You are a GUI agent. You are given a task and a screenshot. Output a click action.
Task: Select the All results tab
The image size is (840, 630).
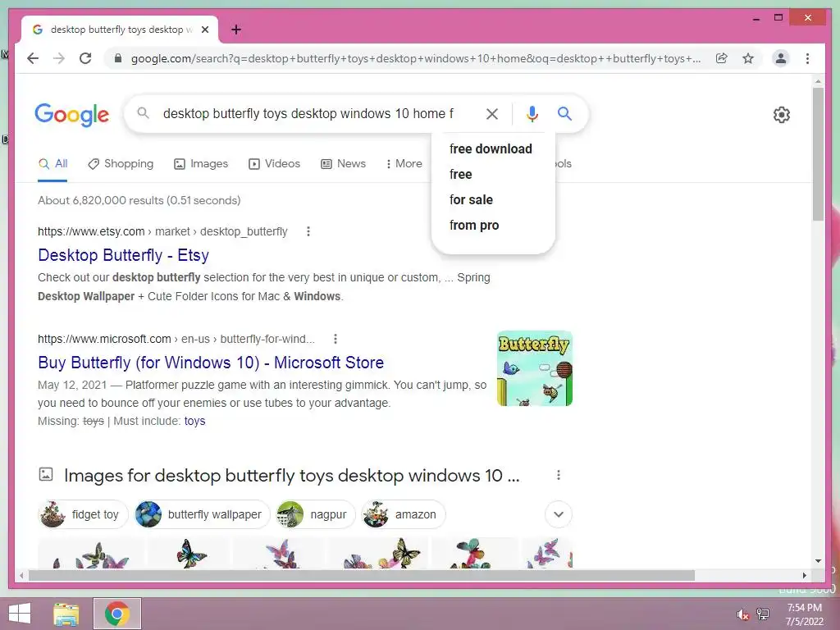pyautogui.click(x=52, y=164)
